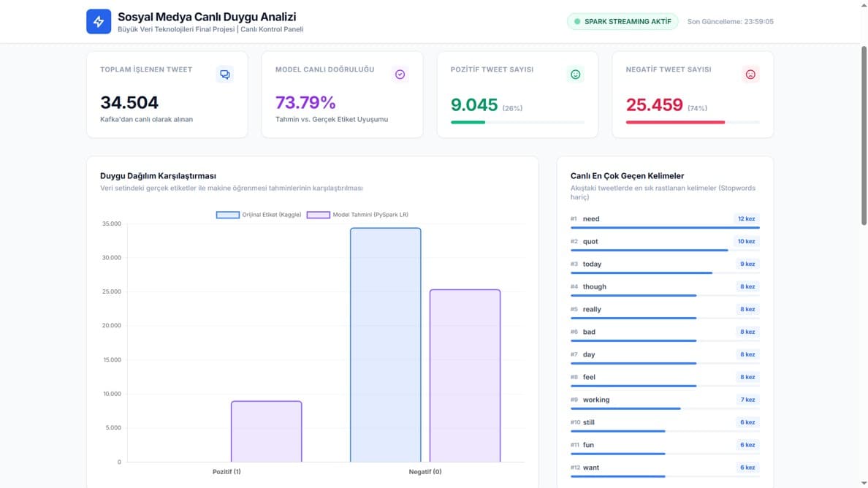
Task: Select the word 'fun' in the word list
Action: (588, 445)
